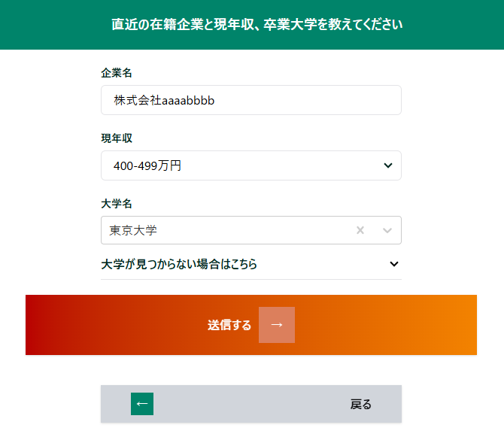Image resolution: width=504 pixels, height=437 pixels.
Task: Click the 戻る back label
Action: click(361, 404)
